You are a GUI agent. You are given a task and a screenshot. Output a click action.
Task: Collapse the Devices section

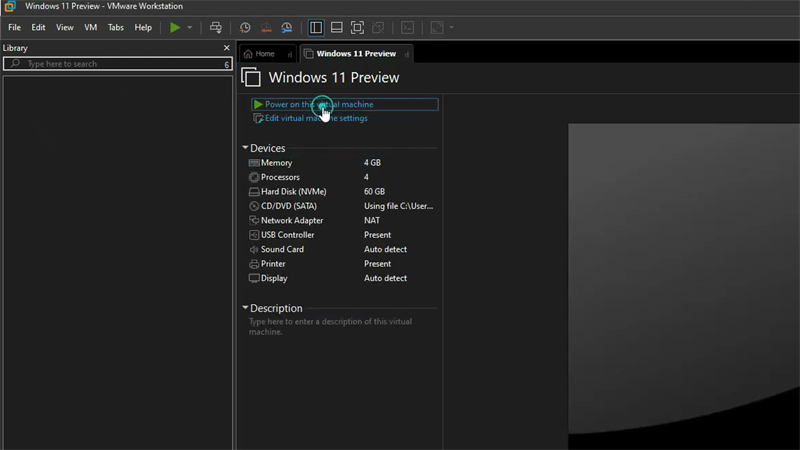pos(245,147)
